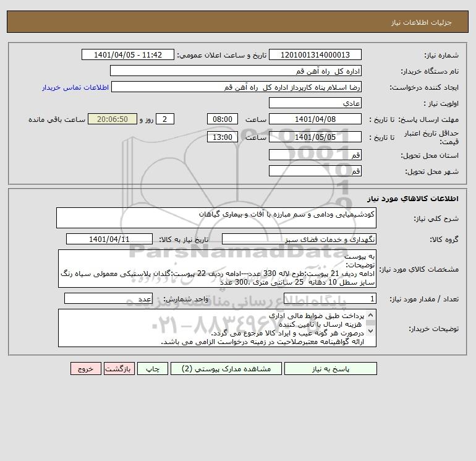Click the label تاریخ نیاز به کالا
This screenshot has width=476, height=461.
click(x=184, y=239)
